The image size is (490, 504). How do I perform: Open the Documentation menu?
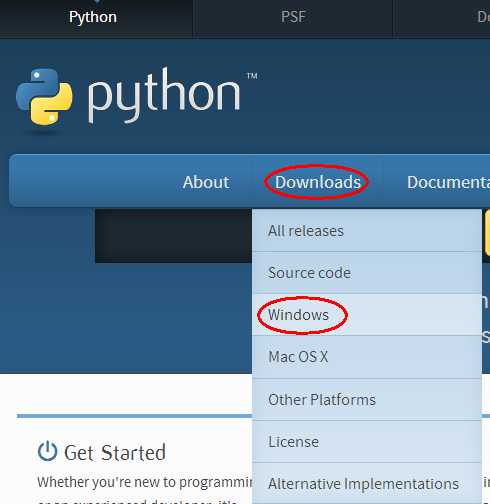[x=448, y=182]
